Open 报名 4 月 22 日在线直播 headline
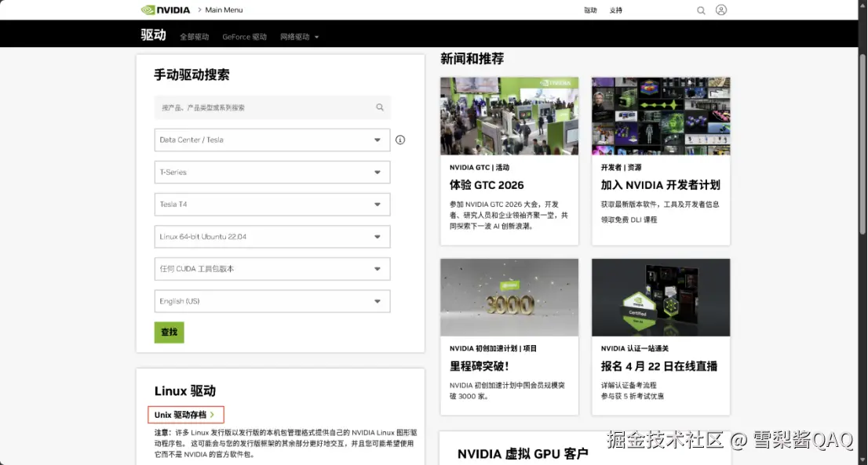868x465 pixels. 659,366
